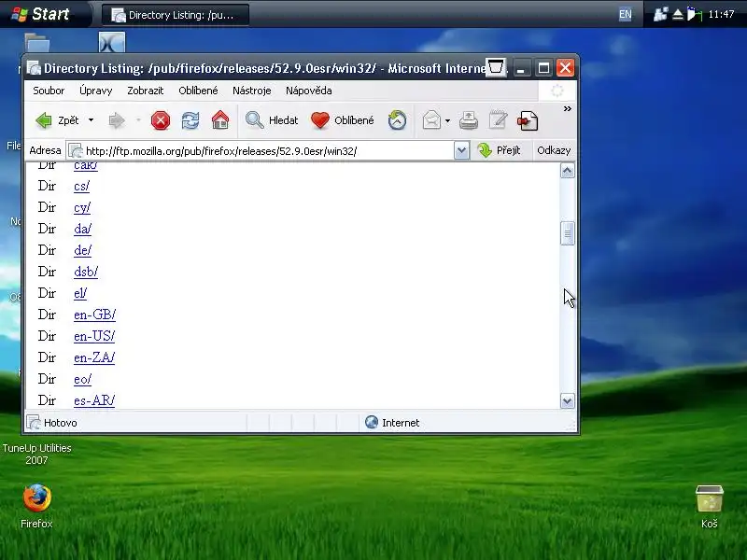Viewport: 747px width, 560px height.
Task: Open the Zobrazit menu
Action: pos(146,91)
